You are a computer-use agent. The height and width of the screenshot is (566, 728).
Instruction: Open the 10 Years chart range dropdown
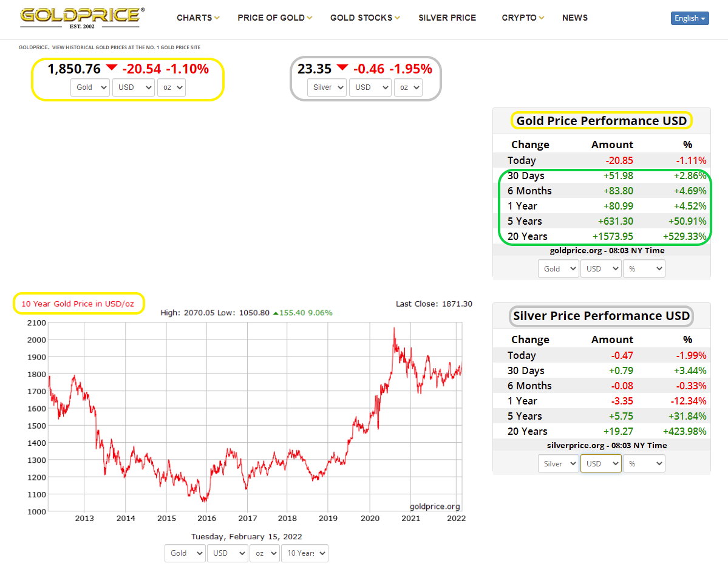tap(305, 553)
